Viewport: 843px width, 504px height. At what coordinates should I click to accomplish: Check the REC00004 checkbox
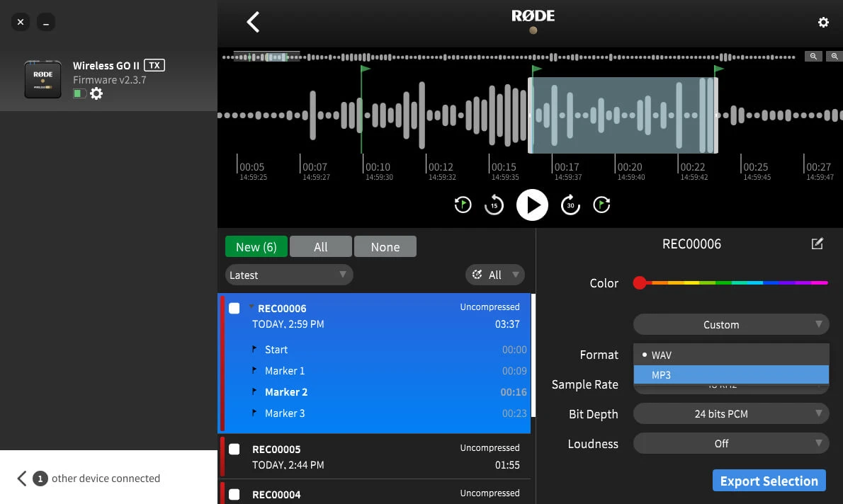point(234,494)
